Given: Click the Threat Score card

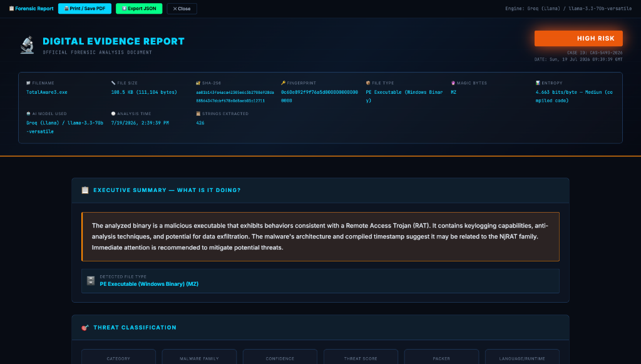Looking at the screenshot, I should (x=361, y=356).
